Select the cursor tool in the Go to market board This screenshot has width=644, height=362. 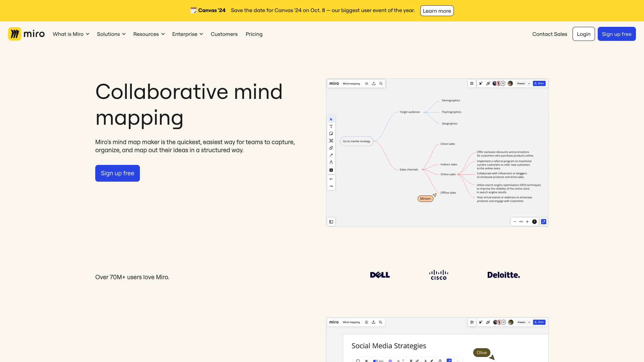point(331,119)
